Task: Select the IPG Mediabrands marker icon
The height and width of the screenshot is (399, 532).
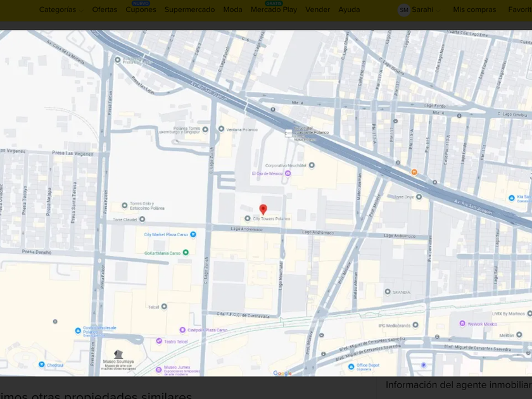Action: coord(415,325)
